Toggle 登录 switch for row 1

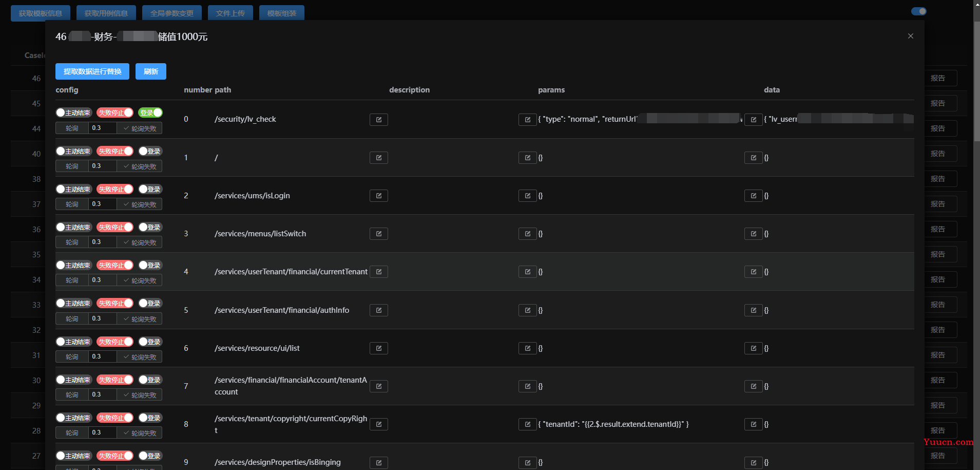(x=150, y=151)
